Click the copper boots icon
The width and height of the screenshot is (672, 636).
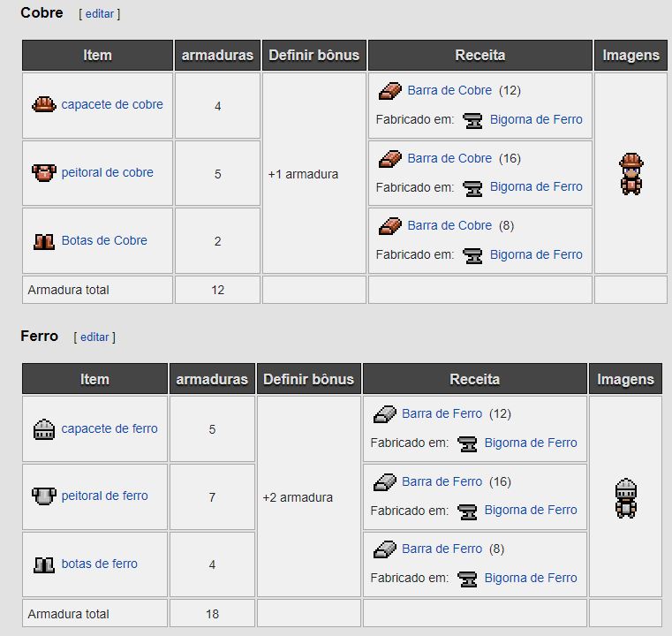(44, 240)
